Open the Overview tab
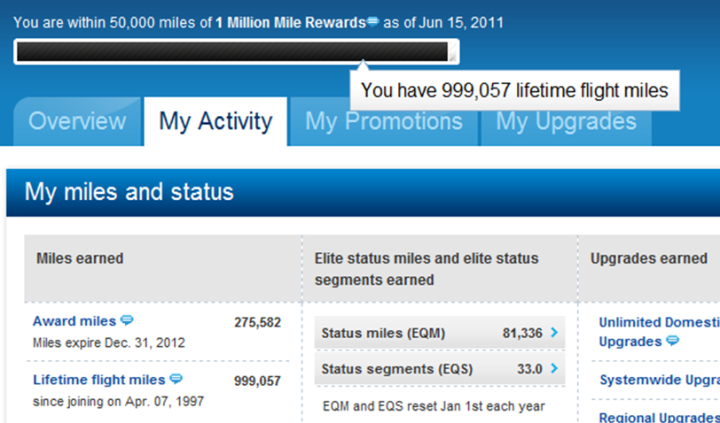Screen dimensions: 720x423 tap(77, 122)
